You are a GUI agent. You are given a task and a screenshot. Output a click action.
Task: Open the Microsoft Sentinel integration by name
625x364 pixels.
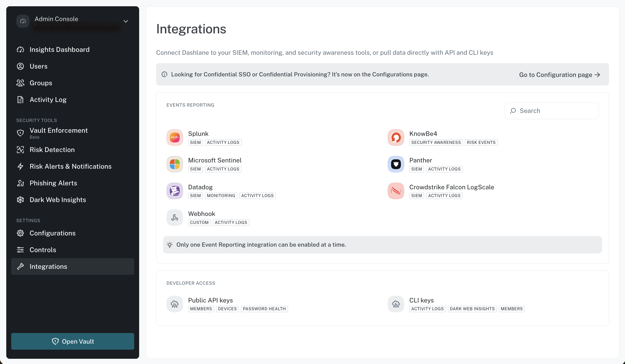pos(215,160)
